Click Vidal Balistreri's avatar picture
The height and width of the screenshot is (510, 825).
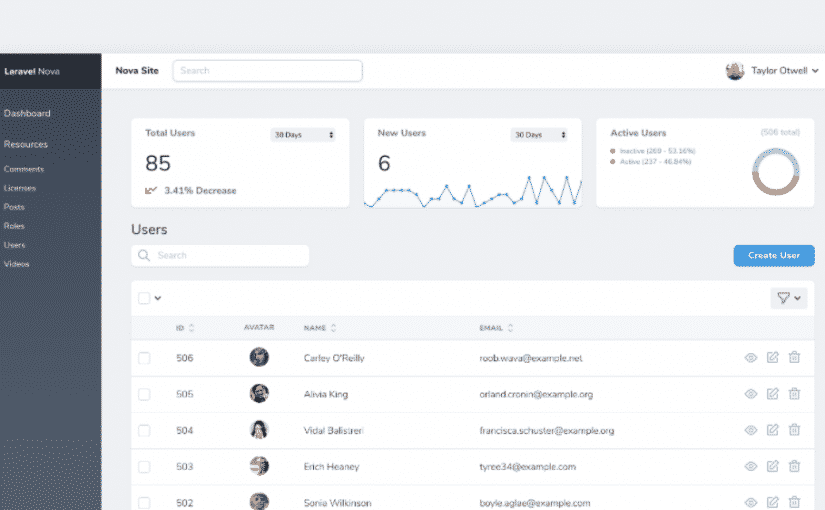pyautogui.click(x=259, y=429)
